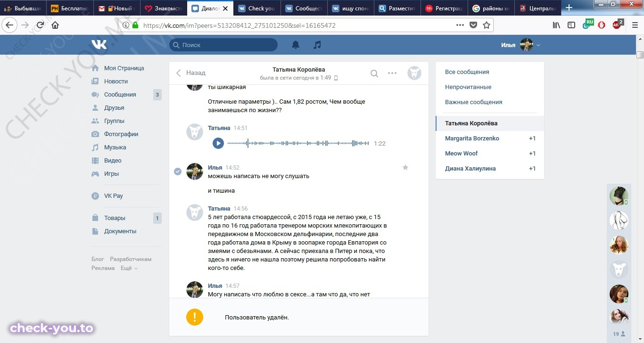This screenshot has width=644, height=343.
Task: Seek within the voice message waveform
Action: 298,143
